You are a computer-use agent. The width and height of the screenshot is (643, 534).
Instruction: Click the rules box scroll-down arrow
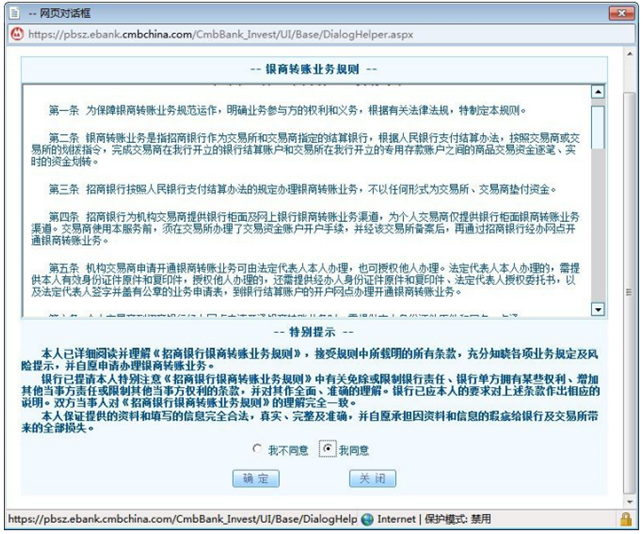[598, 309]
